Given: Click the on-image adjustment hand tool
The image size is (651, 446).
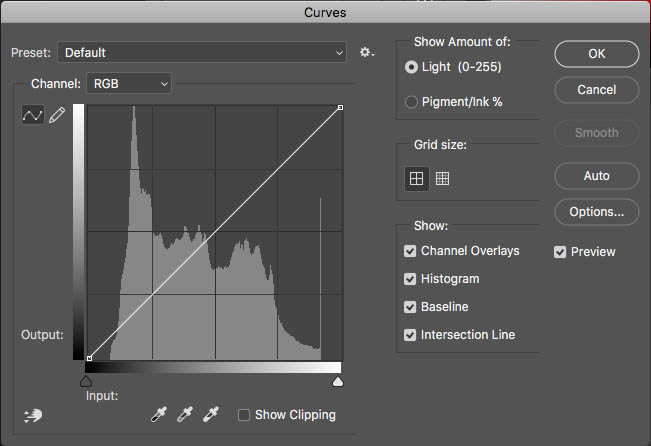Looking at the screenshot, I should pos(33,415).
